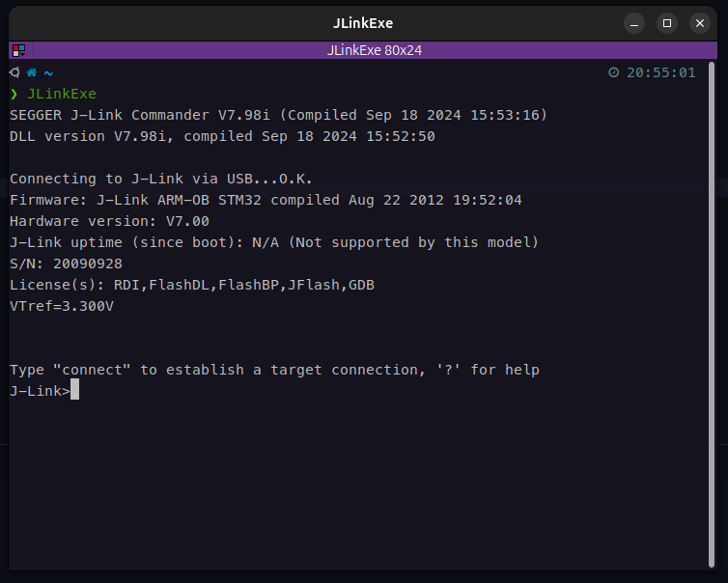Click the 20:55:01 timestamp
Image resolution: width=728 pixels, height=583 pixels.
[660, 72]
